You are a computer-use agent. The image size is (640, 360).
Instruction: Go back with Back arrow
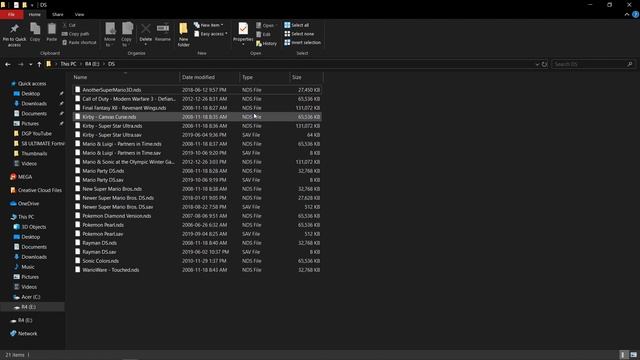coord(8,64)
